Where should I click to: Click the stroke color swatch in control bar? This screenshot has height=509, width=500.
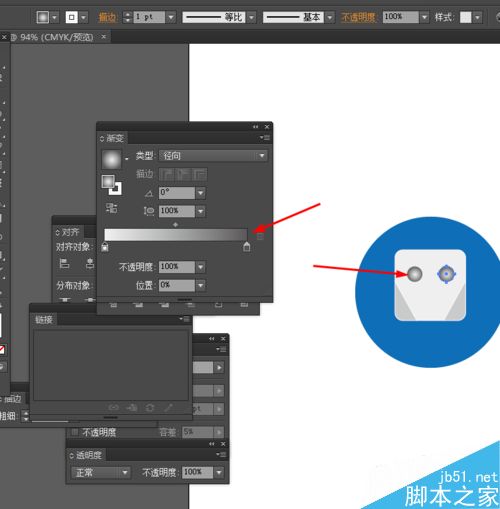pos(72,17)
